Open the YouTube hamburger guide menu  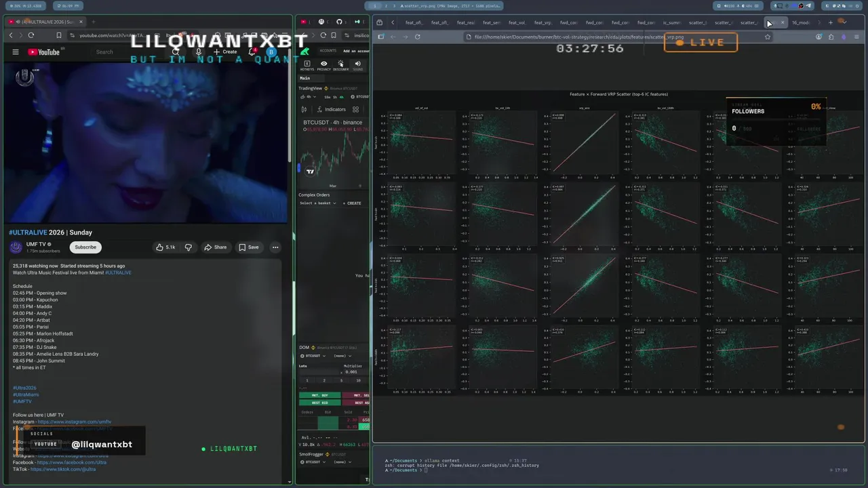[16, 52]
